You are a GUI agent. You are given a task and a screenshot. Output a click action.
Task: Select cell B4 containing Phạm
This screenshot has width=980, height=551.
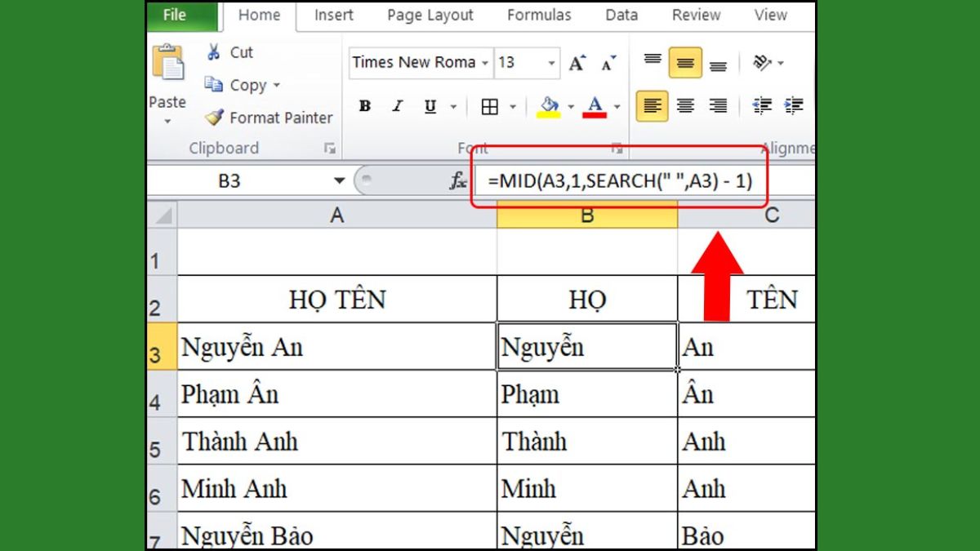[587, 393]
